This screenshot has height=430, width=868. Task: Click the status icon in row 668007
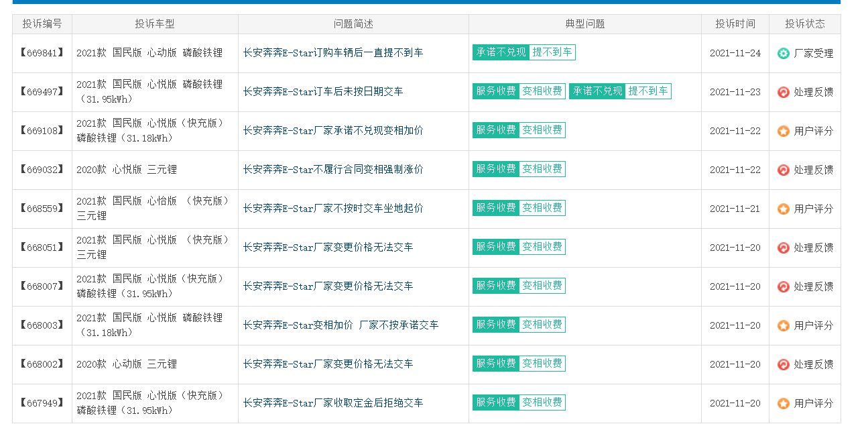783,286
